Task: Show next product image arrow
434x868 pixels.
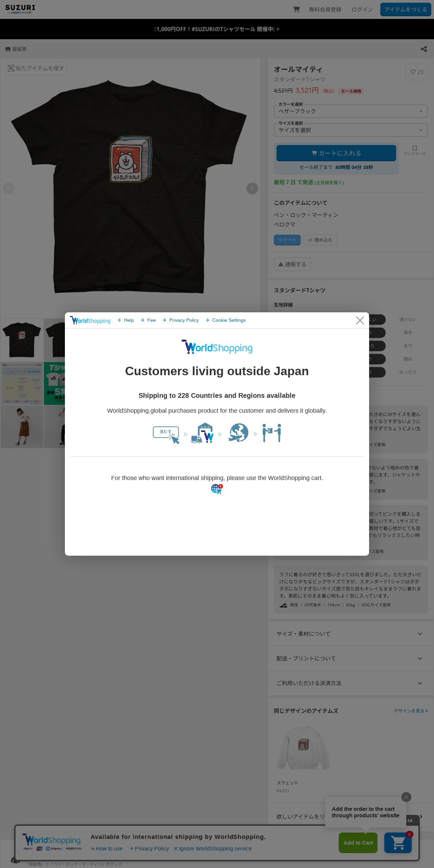Action: [252, 188]
